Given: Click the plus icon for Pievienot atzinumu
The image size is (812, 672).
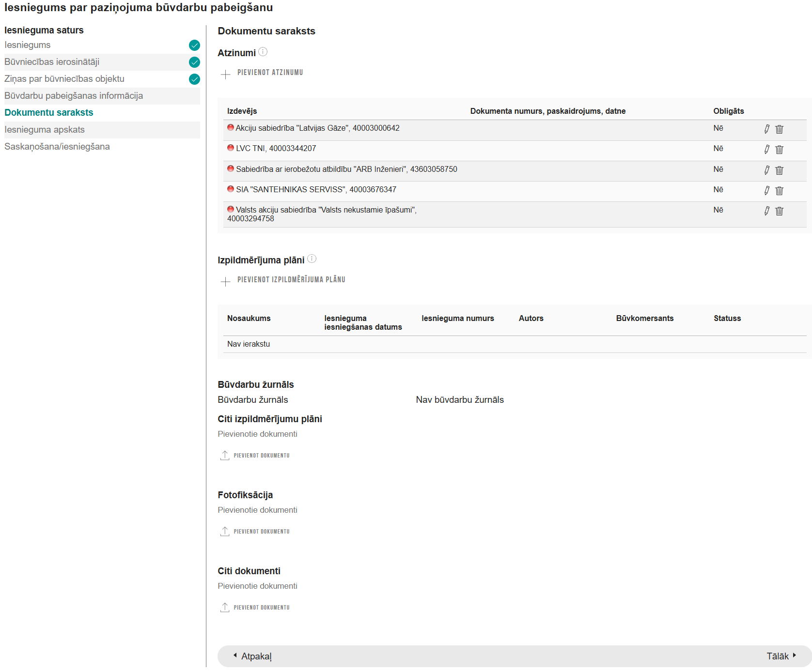Looking at the screenshot, I should click(226, 75).
